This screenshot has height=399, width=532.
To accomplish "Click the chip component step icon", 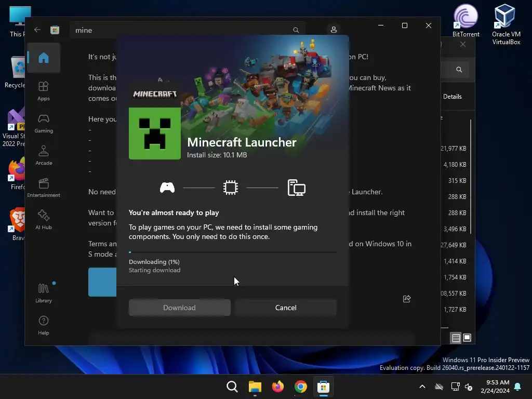I will [230, 188].
